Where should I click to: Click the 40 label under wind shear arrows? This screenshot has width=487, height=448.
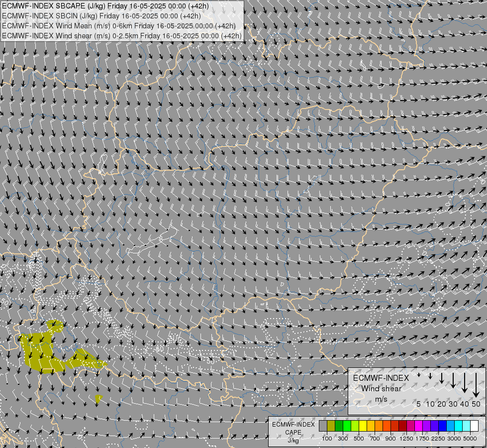[x=465, y=404]
